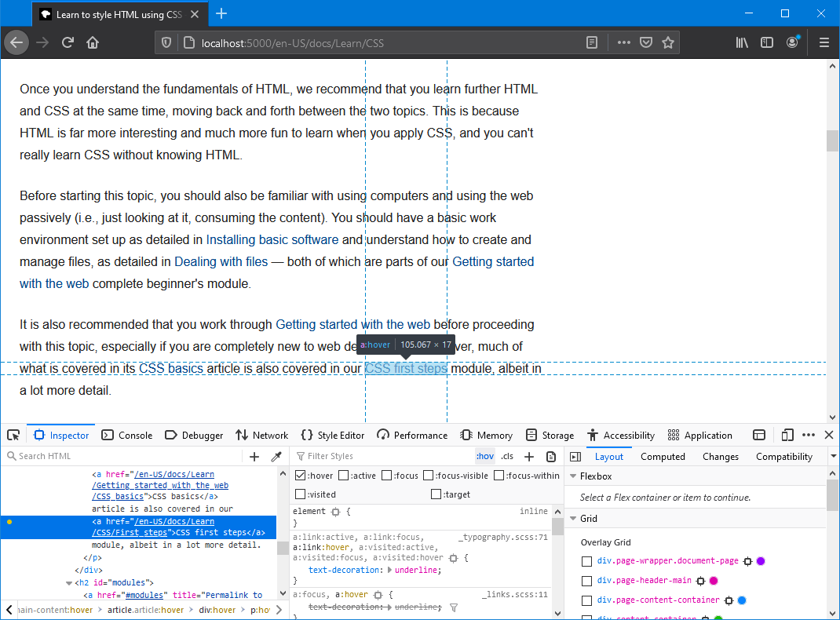
Task: Collapse the h2 id=modules node
Action: 68,583
